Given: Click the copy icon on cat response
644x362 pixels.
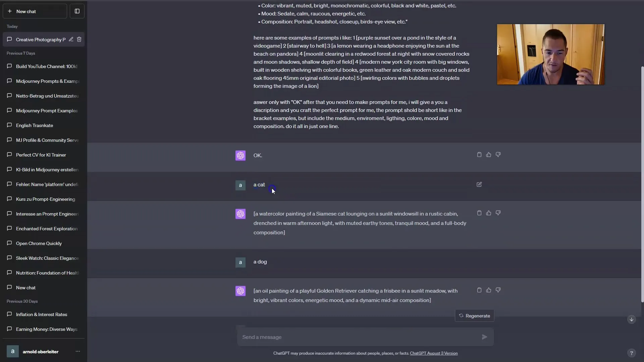Looking at the screenshot, I should 479,213.
